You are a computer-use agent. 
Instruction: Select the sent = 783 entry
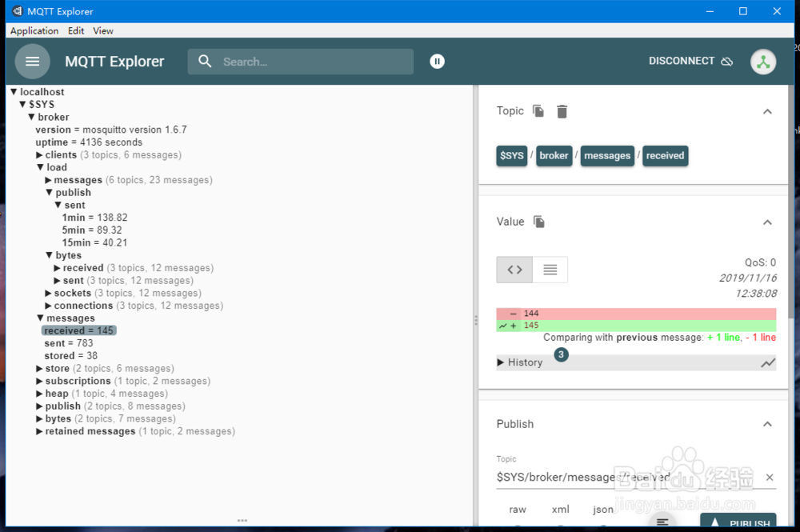pos(68,342)
